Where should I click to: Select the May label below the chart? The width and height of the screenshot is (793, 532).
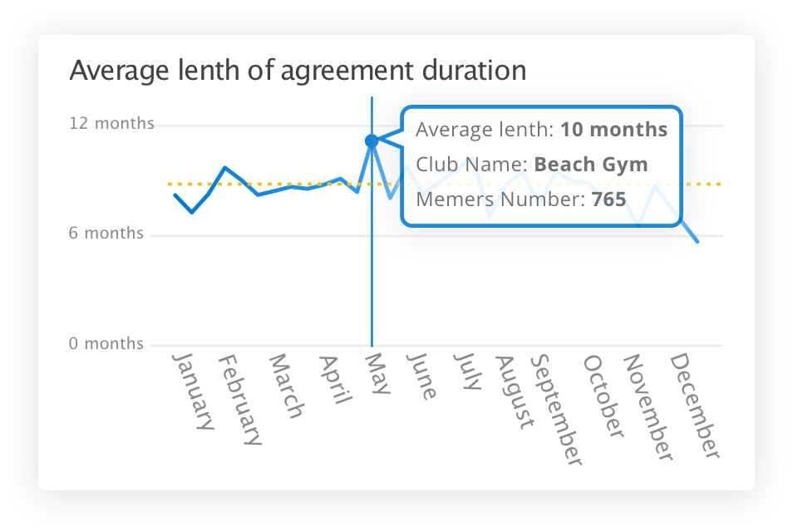[x=377, y=373]
